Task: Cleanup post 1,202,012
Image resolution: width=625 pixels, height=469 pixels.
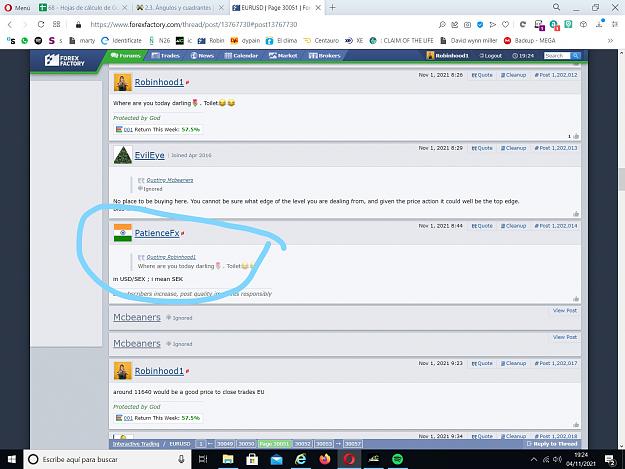Action: point(514,75)
